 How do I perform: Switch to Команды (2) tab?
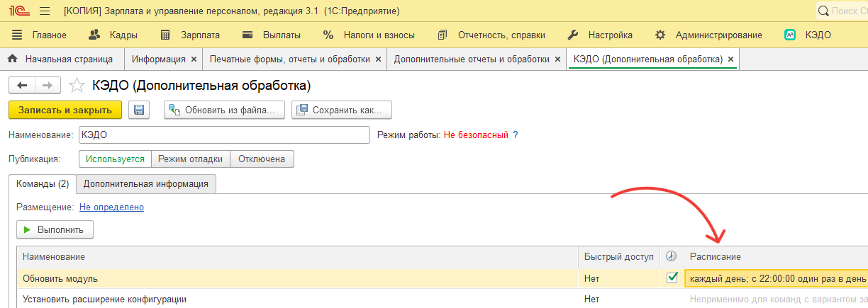[43, 184]
